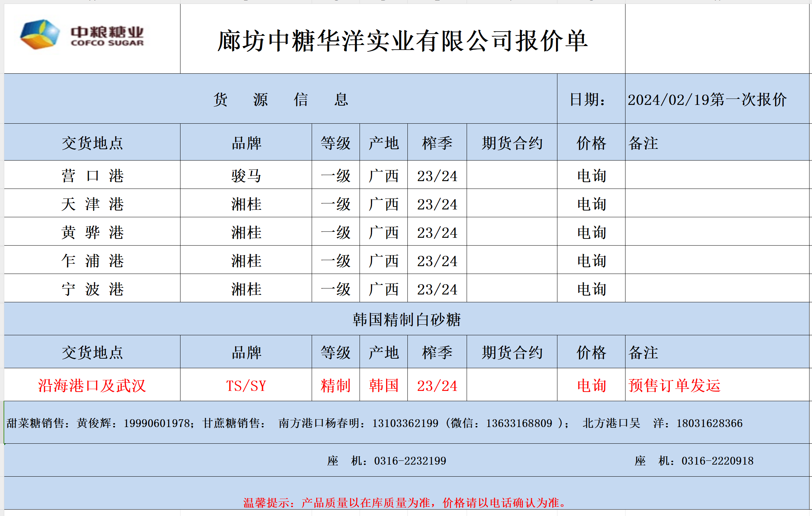This screenshot has height=516, width=812.
Task: Click the 宁波港 delivery location cell
Action: [x=92, y=289]
